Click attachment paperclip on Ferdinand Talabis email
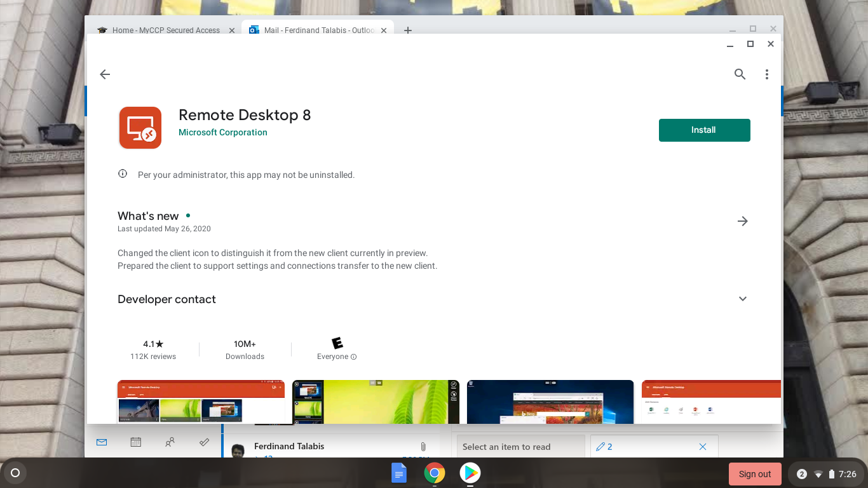The height and width of the screenshot is (488, 868). 423,447
